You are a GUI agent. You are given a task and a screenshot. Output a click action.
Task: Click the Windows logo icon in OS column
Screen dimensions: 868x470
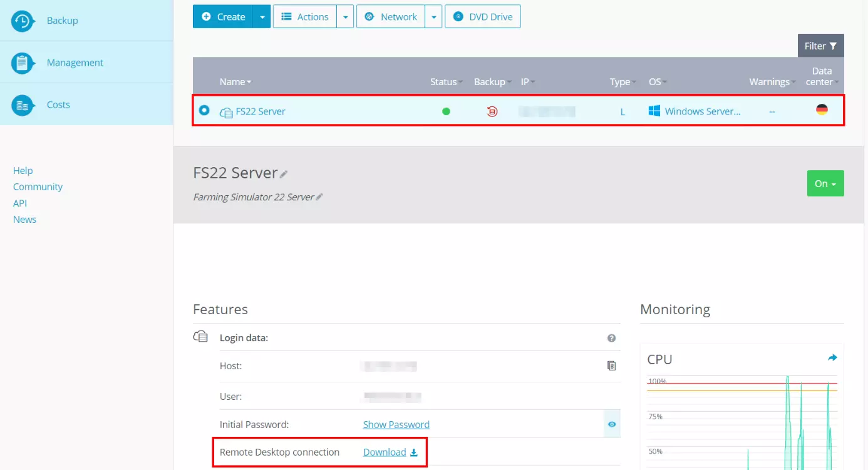(x=654, y=111)
